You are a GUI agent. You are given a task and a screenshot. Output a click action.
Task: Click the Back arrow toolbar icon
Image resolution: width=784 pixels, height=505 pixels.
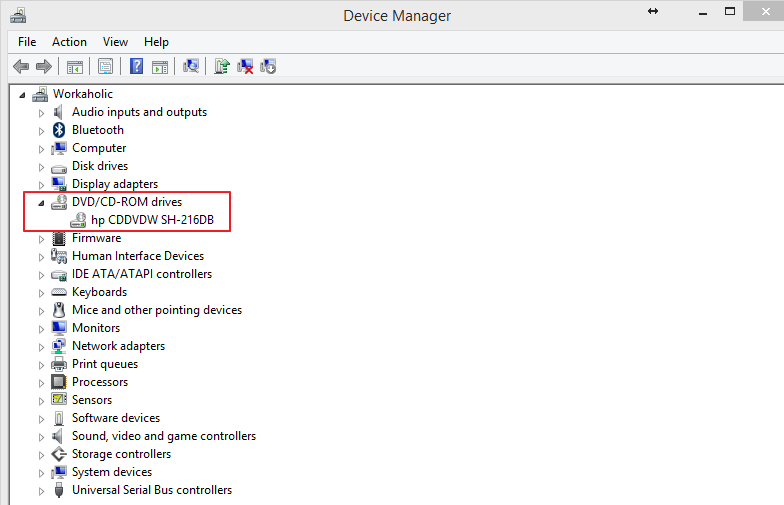click(21, 66)
